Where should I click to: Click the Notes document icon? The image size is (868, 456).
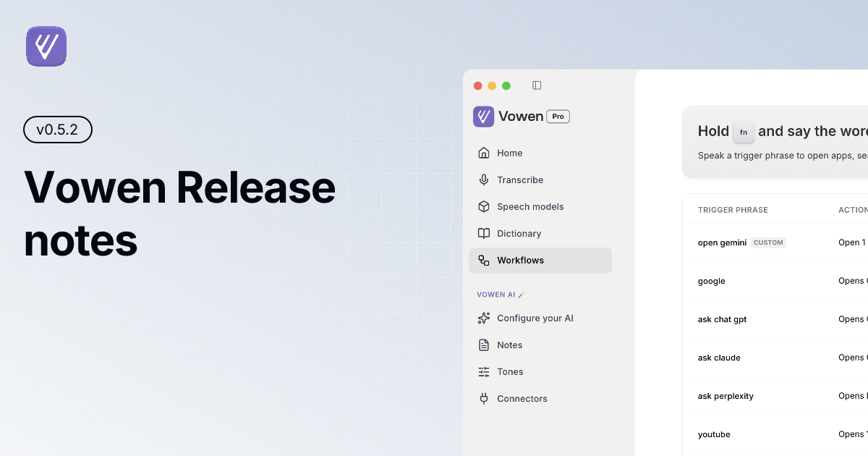point(484,345)
